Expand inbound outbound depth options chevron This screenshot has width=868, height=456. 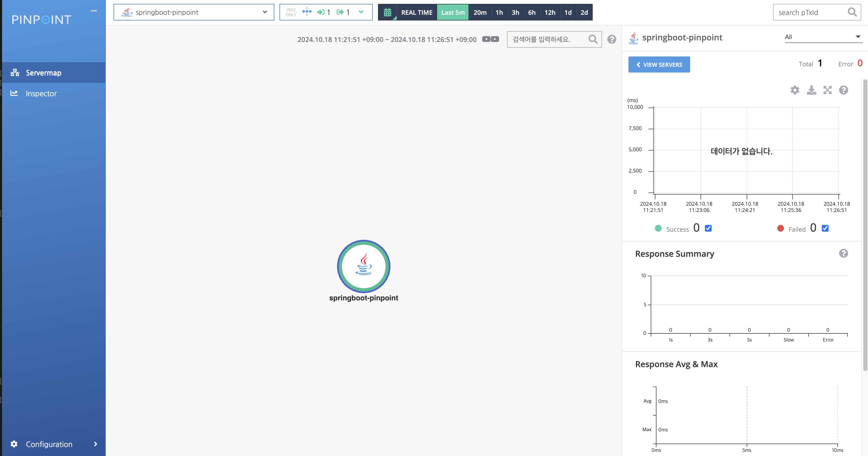click(361, 12)
